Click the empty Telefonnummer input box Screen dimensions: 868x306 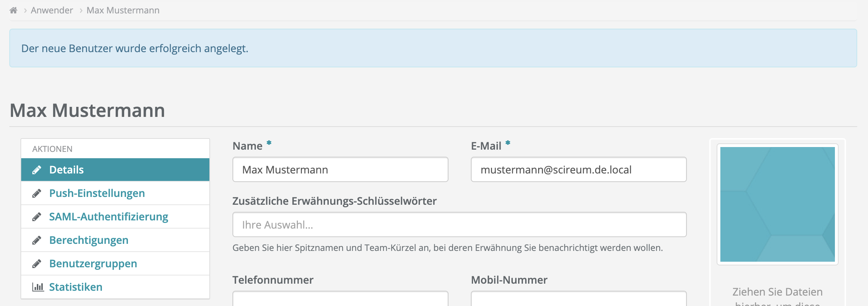[x=340, y=299]
